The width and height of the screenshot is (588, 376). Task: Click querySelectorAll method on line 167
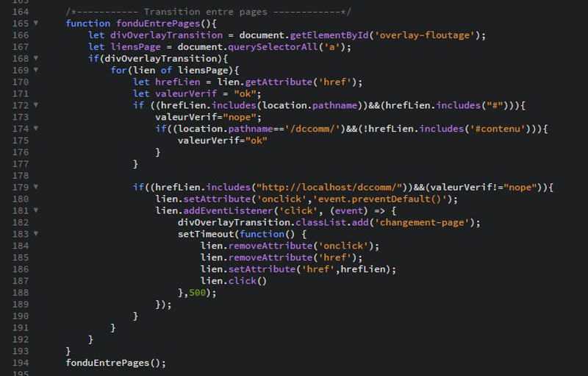pyautogui.click(x=273, y=47)
